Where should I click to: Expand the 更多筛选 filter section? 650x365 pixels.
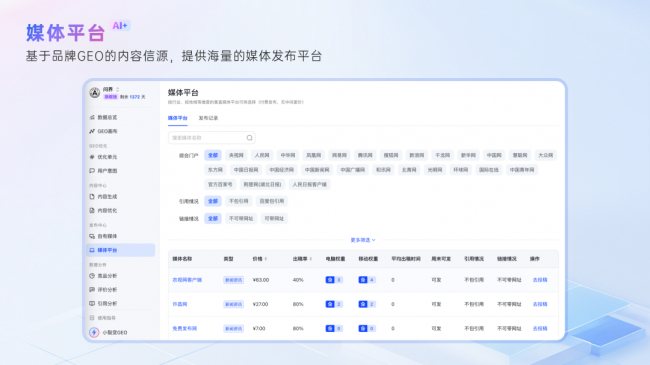point(363,240)
